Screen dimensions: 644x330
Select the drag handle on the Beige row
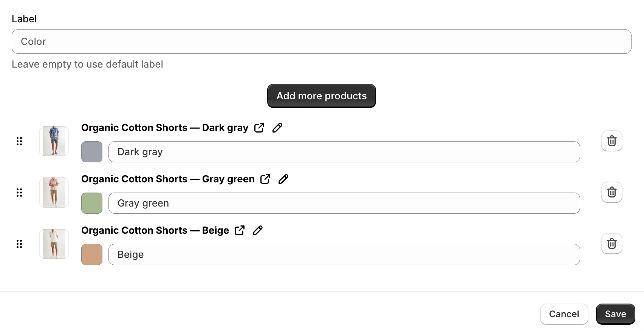coord(19,244)
